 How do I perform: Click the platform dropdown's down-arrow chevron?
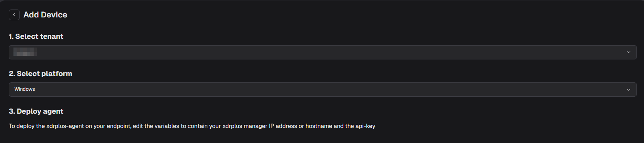pos(629,90)
